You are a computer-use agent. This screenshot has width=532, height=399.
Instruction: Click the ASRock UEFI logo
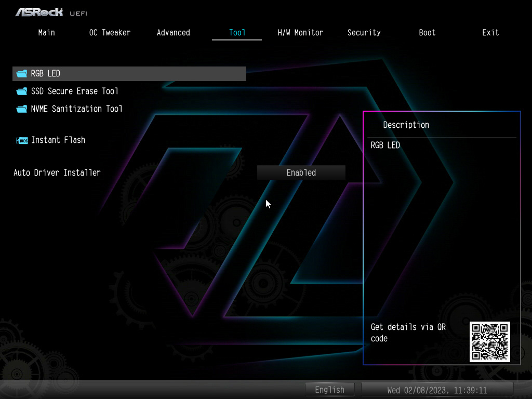click(x=51, y=12)
